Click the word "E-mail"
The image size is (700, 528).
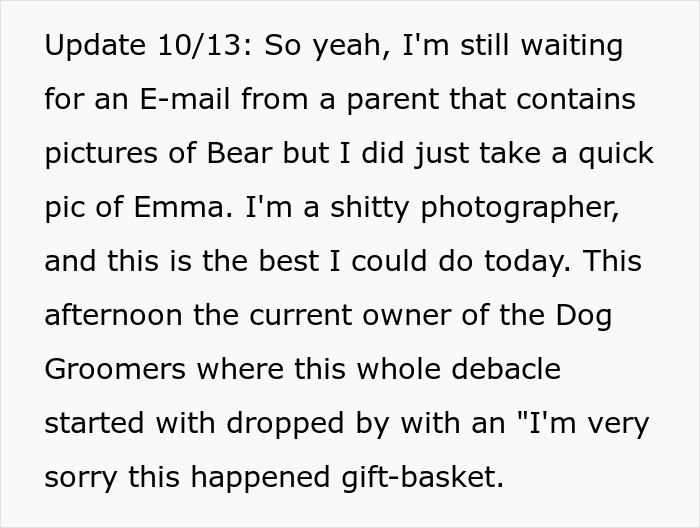(x=170, y=99)
